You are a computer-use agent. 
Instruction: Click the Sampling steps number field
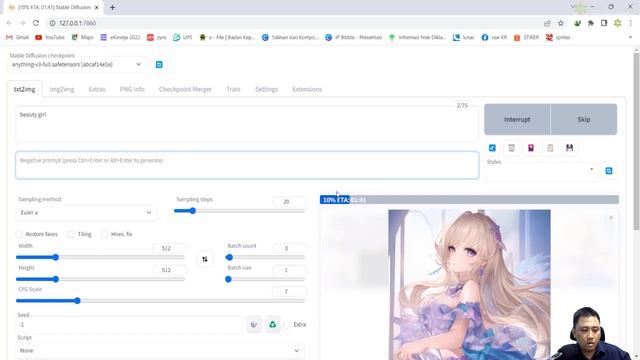(x=289, y=202)
